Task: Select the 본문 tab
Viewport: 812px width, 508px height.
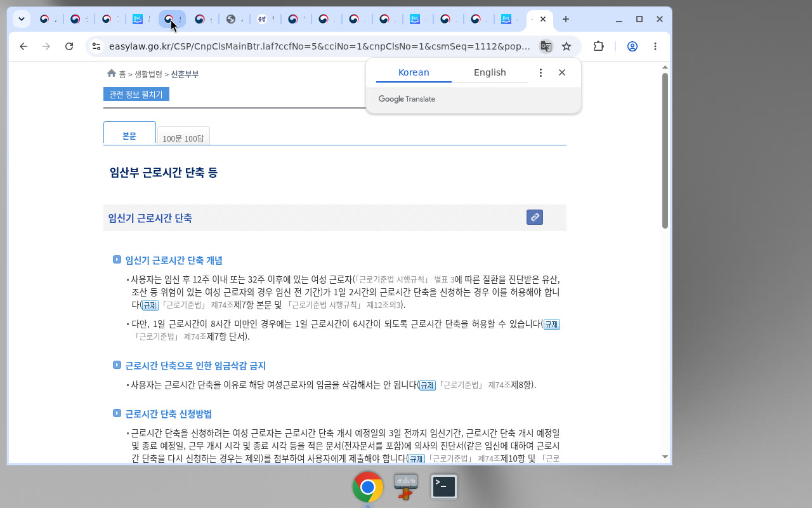Action: click(x=129, y=133)
